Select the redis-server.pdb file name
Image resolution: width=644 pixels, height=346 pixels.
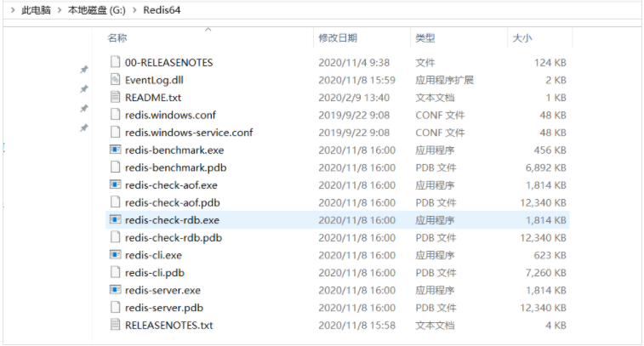(164, 308)
